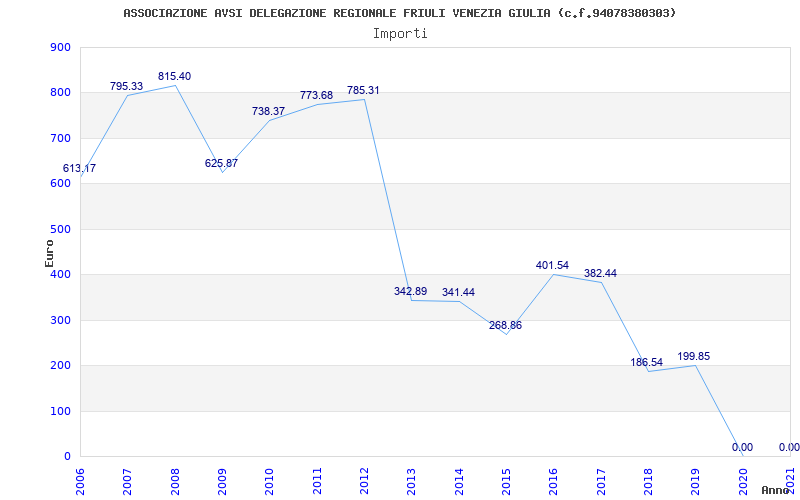Click the 2006 year label
The height and width of the screenshot is (500, 800).
80,480
